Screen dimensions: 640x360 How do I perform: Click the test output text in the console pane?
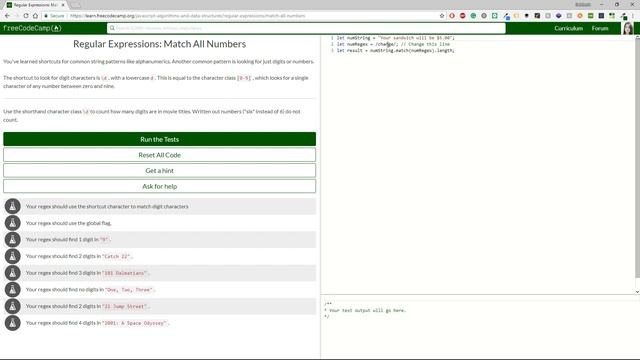click(367, 311)
